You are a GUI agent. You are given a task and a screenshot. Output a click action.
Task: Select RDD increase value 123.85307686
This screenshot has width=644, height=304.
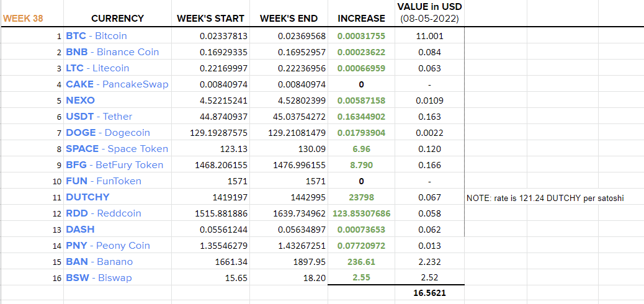pos(362,213)
